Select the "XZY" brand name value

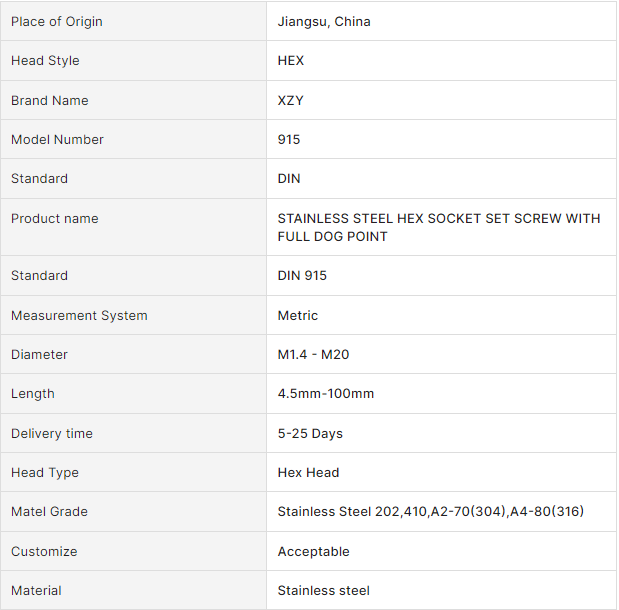(x=292, y=100)
